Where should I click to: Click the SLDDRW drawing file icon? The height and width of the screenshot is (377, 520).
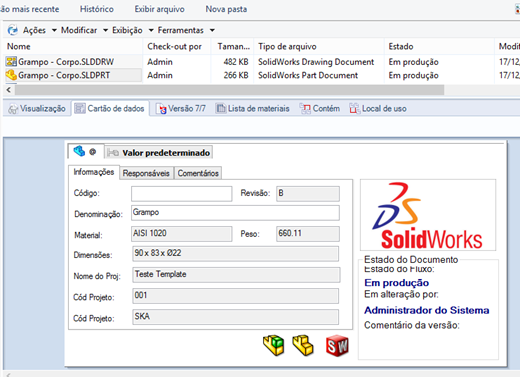coord(11,62)
